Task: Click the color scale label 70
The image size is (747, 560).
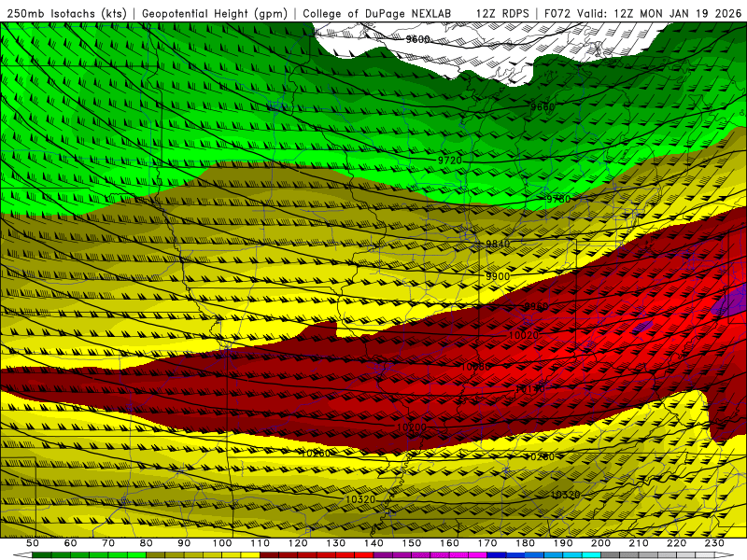Action: click(108, 543)
